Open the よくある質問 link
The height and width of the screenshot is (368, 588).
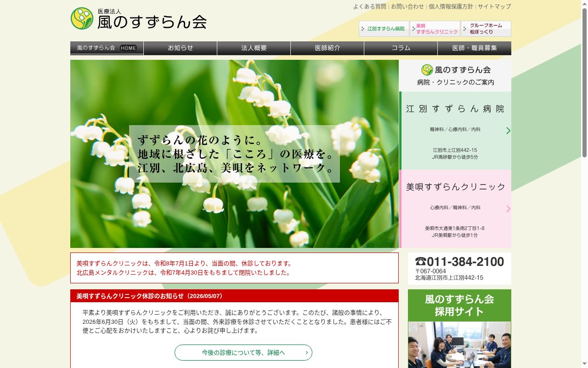[x=369, y=6]
